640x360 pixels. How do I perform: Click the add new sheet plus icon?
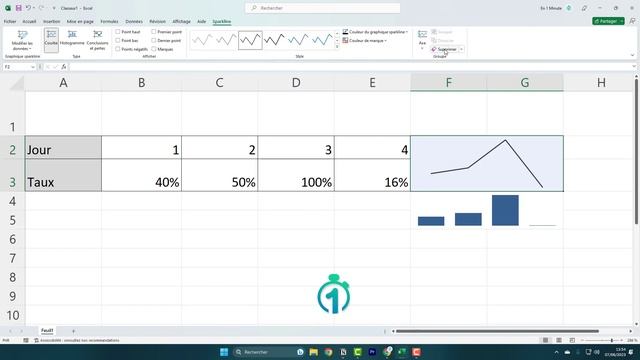[73, 331]
